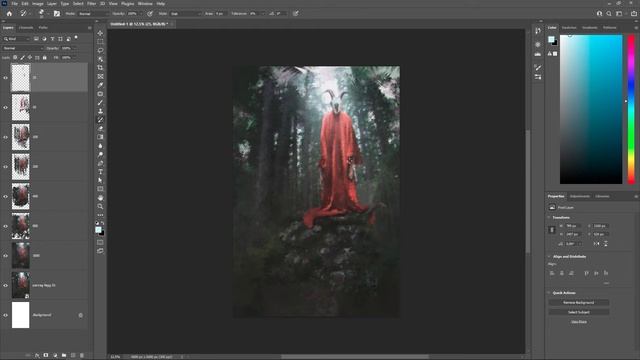Image resolution: width=640 pixels, height=360 pixels.
Task: Open the Kind filter dropdown
Action: click(16, 39)
